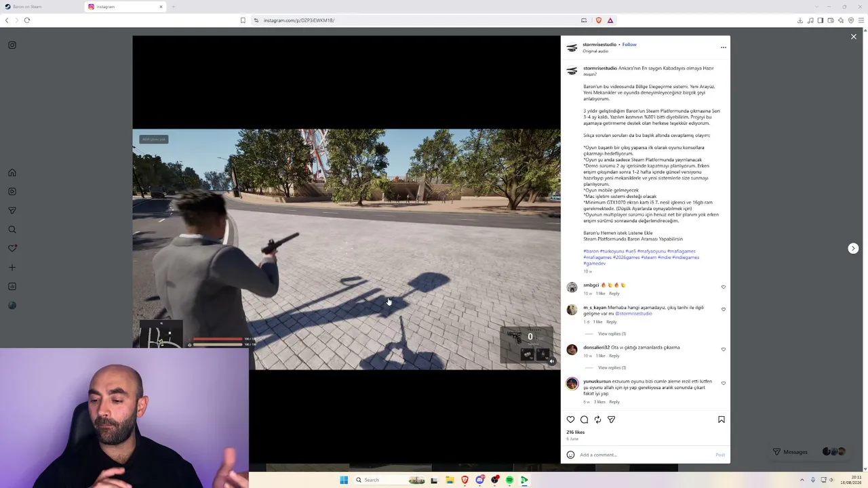Go back in the browser

[7, 20]
